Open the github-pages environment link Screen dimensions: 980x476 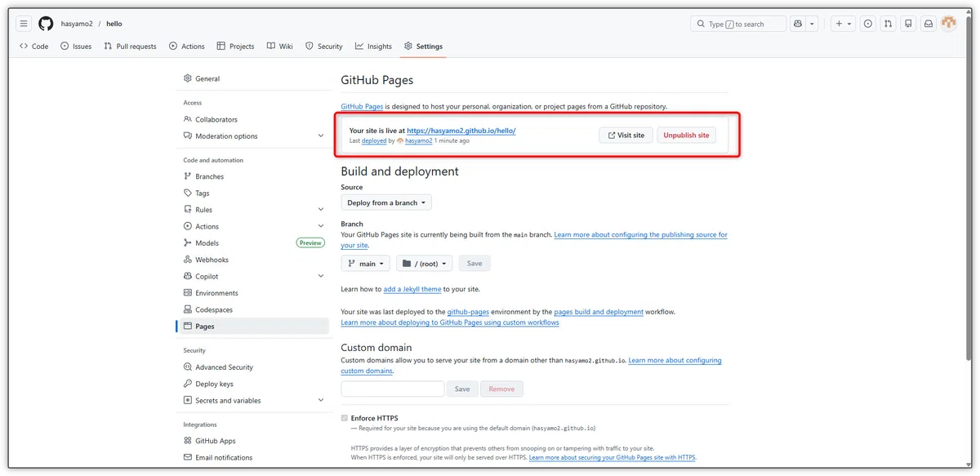point(469,312)
